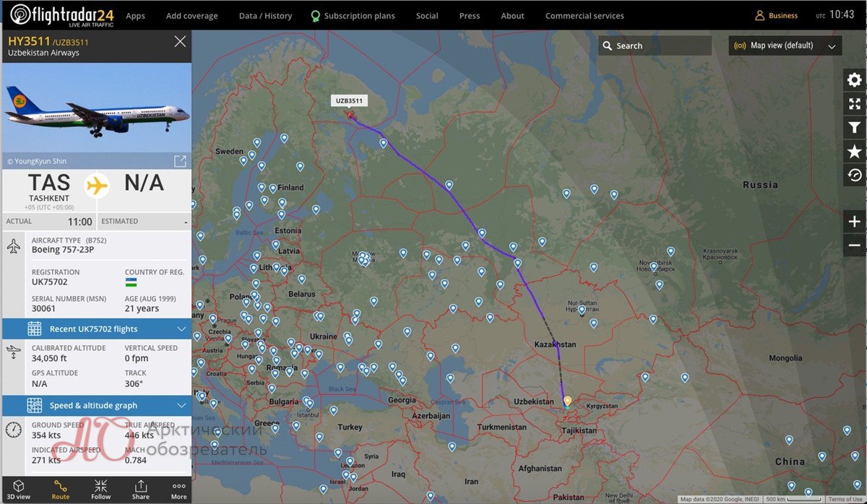Click the track value 306°
The height and width of the screenshot is (504, 867).
[134, 383]
